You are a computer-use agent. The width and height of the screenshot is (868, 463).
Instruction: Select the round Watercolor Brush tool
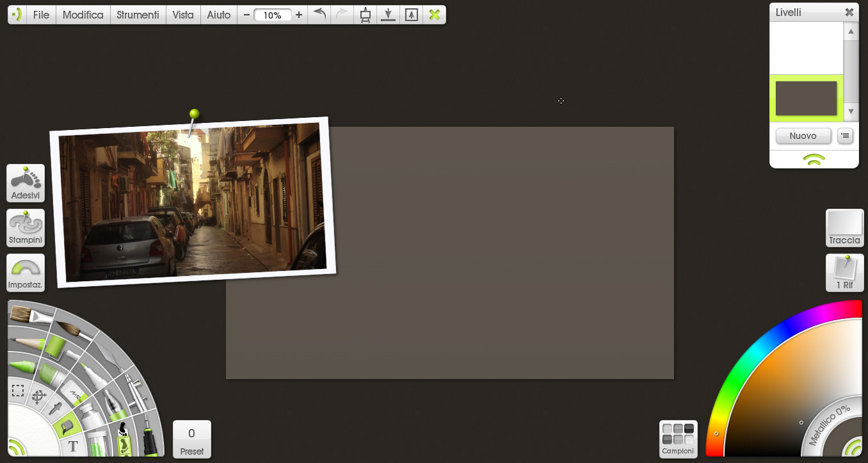pyautogui.click(x=76, y=330)
